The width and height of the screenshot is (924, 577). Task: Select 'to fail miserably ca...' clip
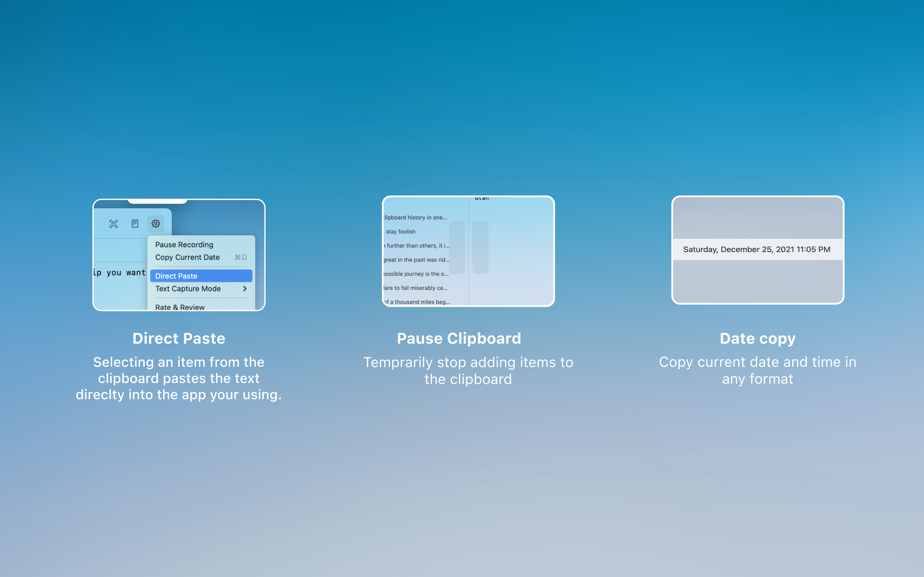415,288
